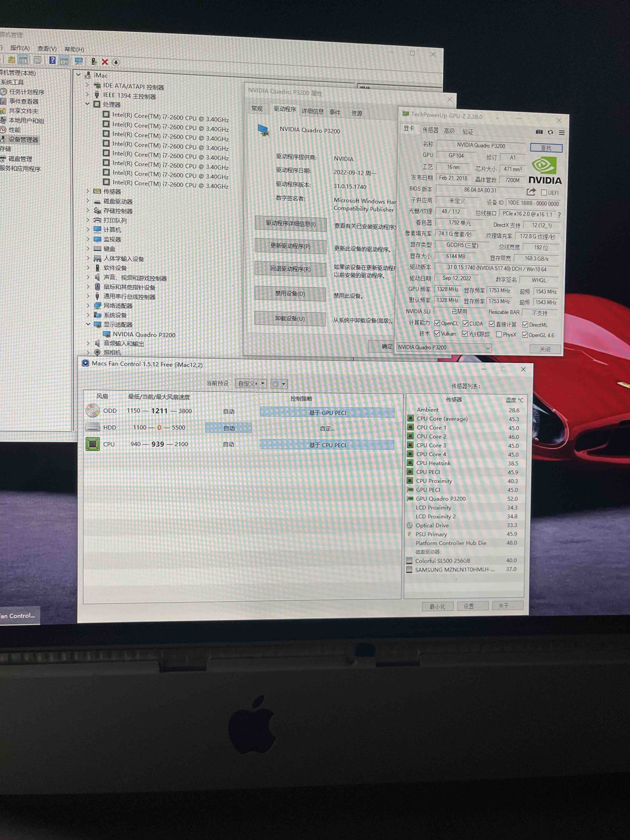Select 磁盘管理 in the left tree
Viewport: 630px width, 840px height.
pos(20,159)
